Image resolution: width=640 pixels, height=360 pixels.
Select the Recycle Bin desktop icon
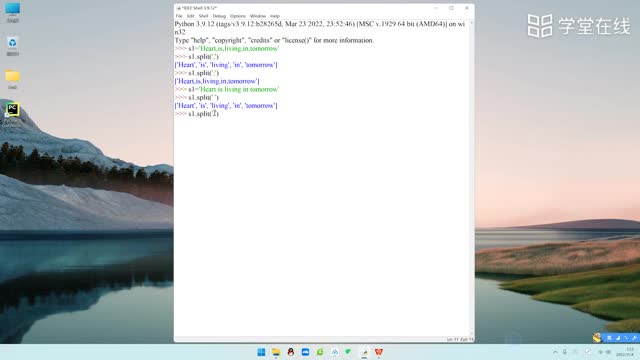pyautogui.click(x=13, y=46)
